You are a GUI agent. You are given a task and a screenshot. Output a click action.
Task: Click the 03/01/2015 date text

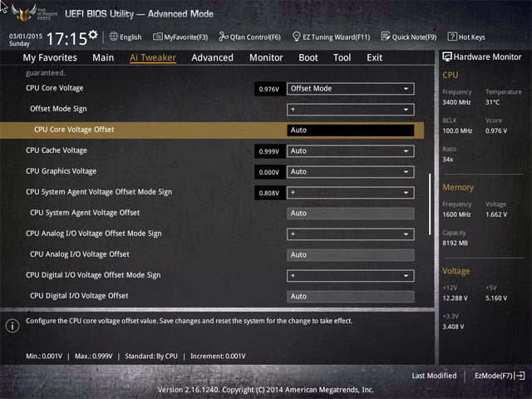coord(26,36)
